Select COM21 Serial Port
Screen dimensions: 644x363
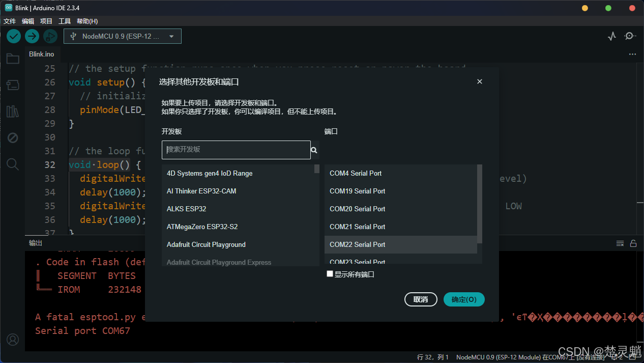[x=401, y=227]
